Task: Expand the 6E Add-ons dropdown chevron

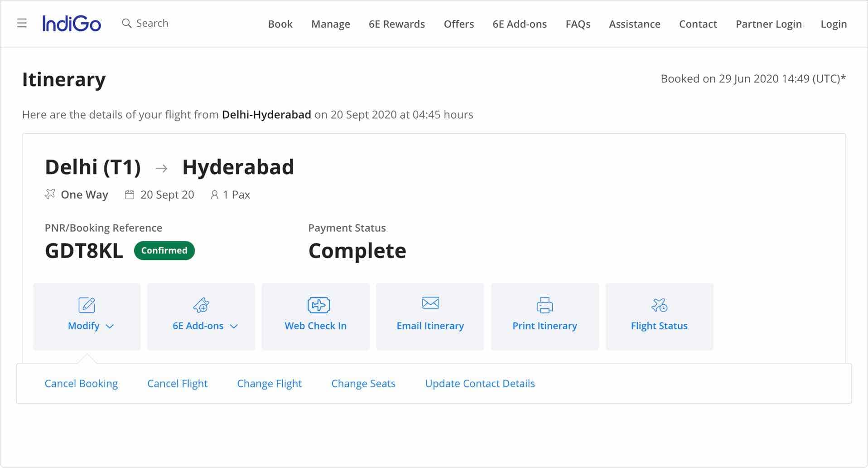Action: coord(234,327)
